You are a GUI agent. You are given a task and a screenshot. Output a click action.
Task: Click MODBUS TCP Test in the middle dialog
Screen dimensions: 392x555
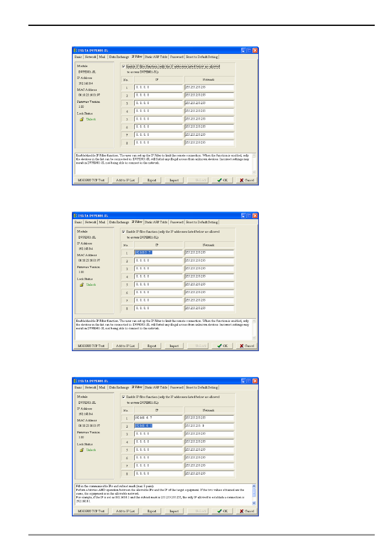[91, 346]
